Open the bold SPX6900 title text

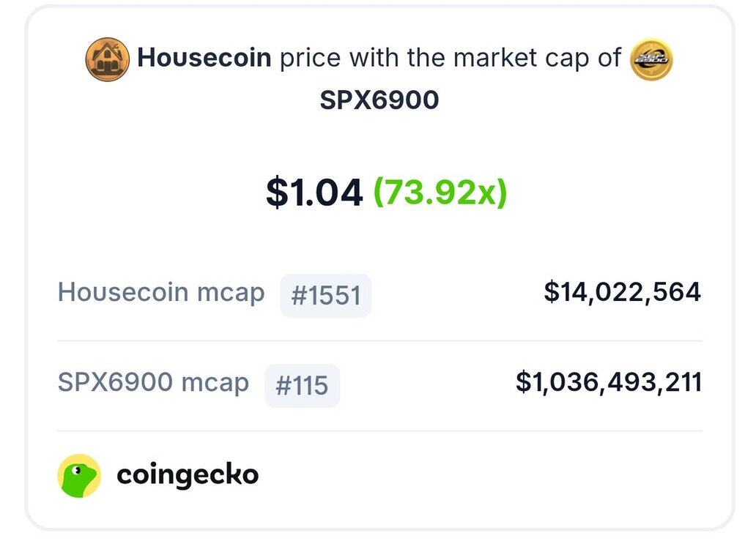379,100
